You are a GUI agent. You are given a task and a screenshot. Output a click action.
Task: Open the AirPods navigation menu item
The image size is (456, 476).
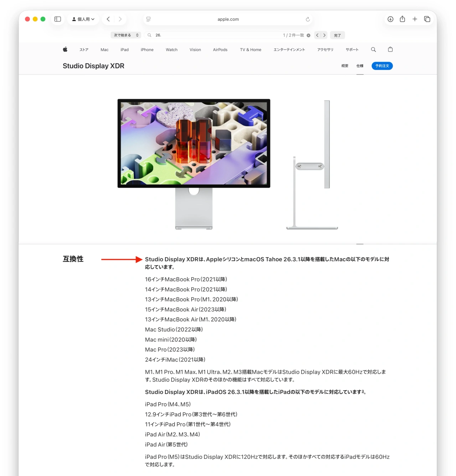click(220, 50)
